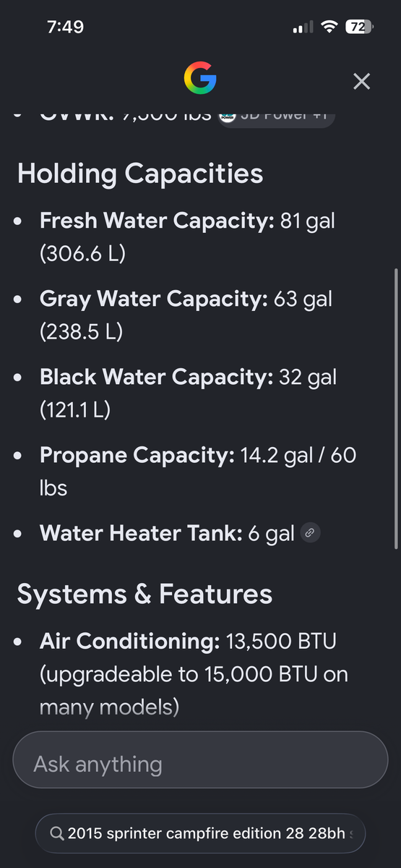Tap the Ask anything input field
The height and width of the screenshot is (868, 401).
(200, 759)
